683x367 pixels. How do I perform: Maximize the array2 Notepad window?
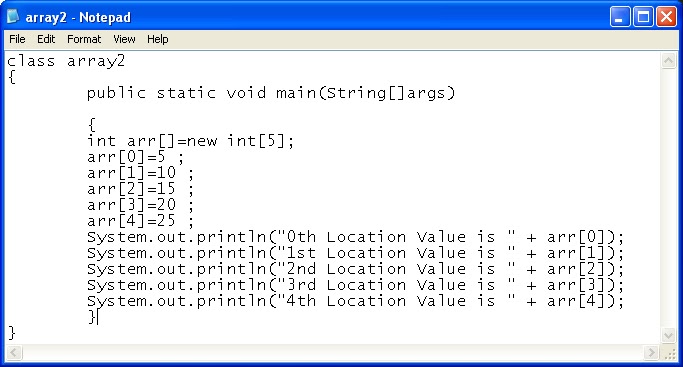(x=643, y=17)
